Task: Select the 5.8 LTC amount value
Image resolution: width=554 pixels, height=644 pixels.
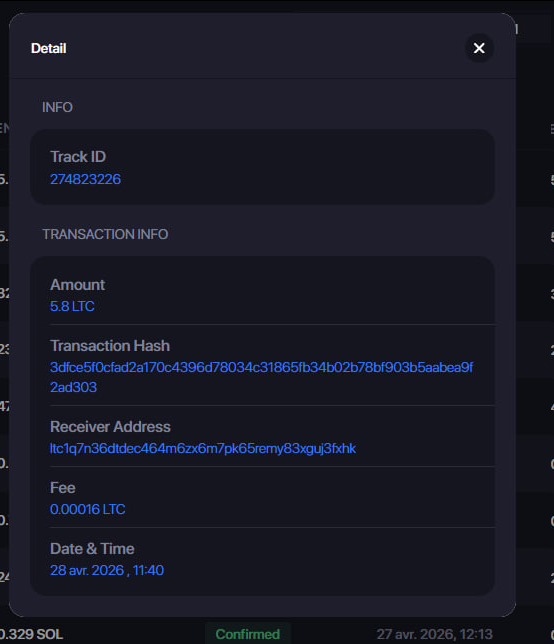Action: pos(72,306)
